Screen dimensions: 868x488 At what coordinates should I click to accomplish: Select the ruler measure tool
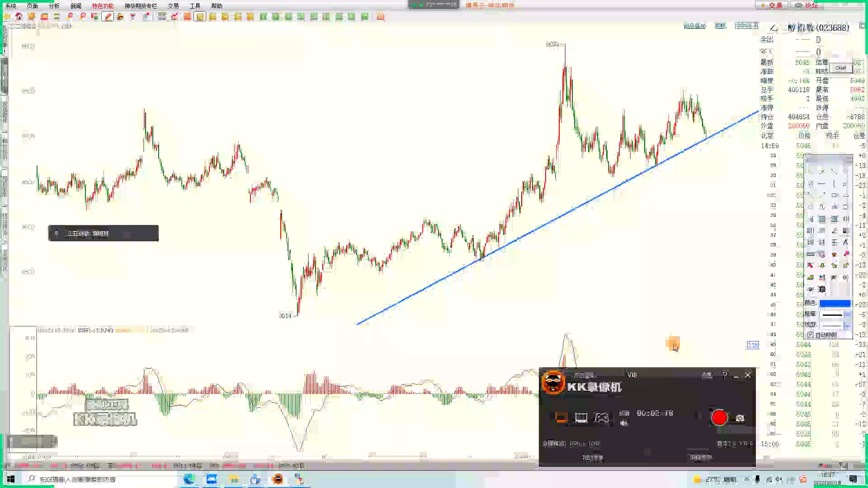point(811,254)
